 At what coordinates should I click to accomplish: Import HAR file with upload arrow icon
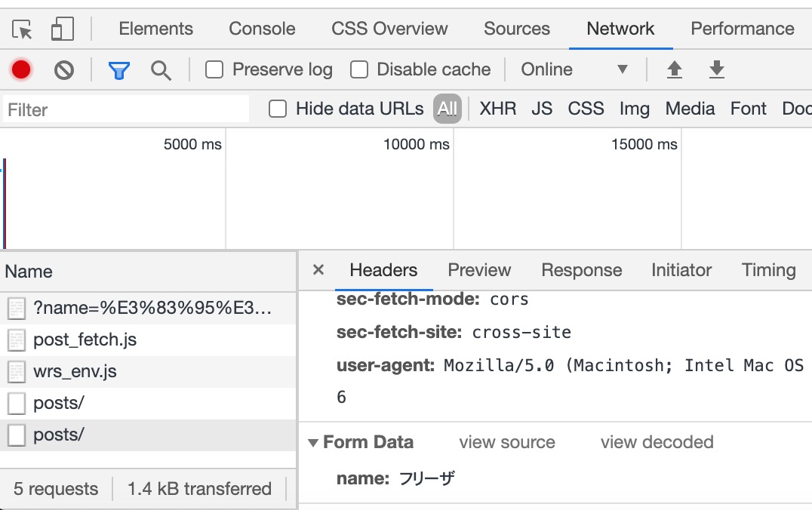coord(674,69)
